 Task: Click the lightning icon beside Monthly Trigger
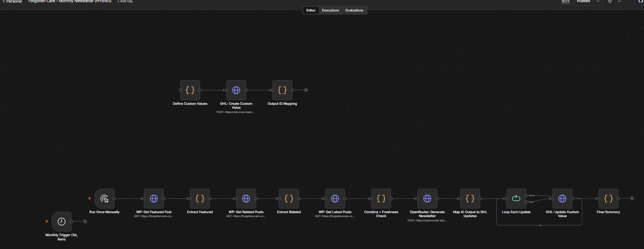click(x=47, y=221)
